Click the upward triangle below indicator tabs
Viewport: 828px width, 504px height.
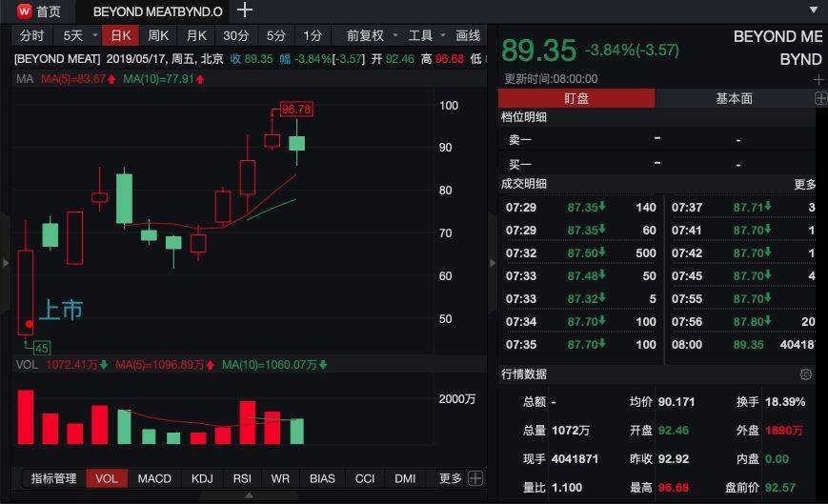(x=250, y=495)
